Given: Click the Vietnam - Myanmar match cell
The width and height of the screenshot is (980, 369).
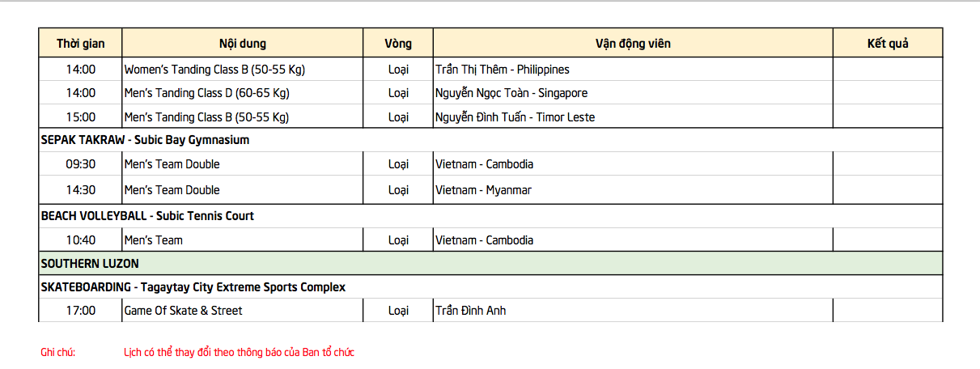Looking at the screenshot, I should pyautogui.click(x=633, y=190).
